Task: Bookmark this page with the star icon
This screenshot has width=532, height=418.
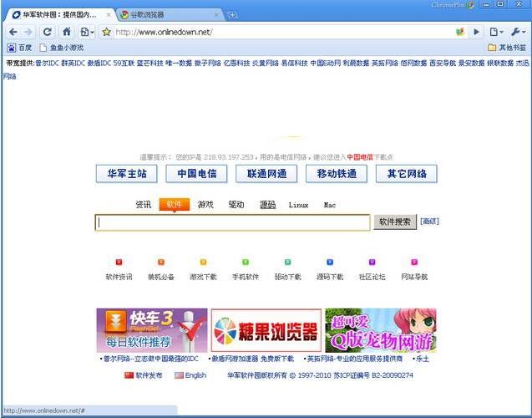Action: click(x=106, y=33)
